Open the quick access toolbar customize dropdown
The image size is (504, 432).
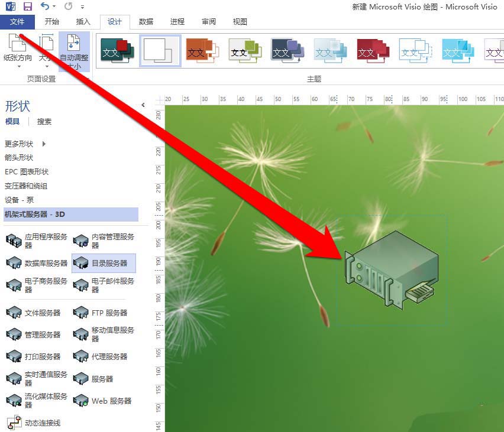[83, 7]
